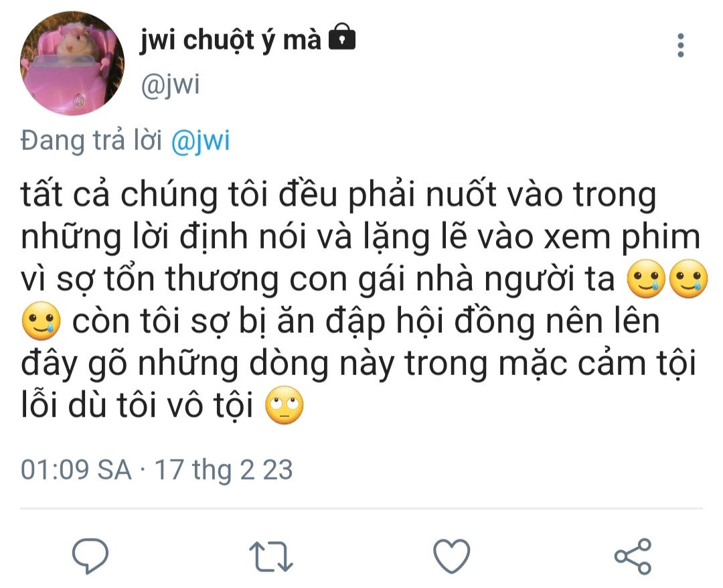Like the tweet with the heart icon
Viewport: 723px width, 588px height.
point(452,556)
